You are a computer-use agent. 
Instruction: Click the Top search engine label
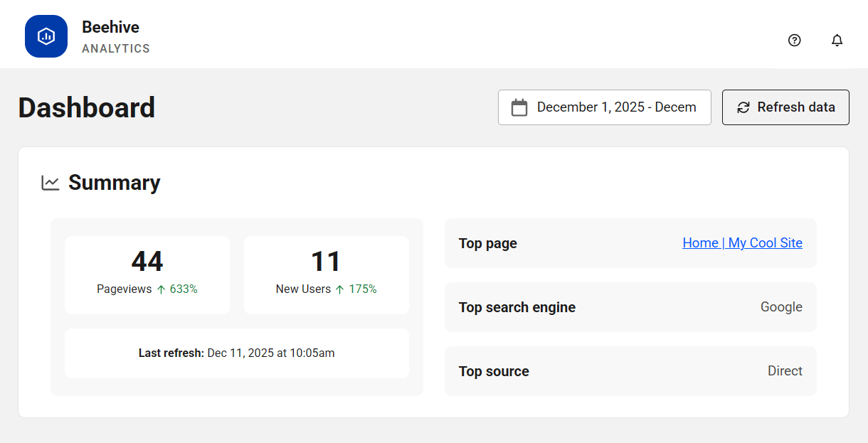point(517,307)
